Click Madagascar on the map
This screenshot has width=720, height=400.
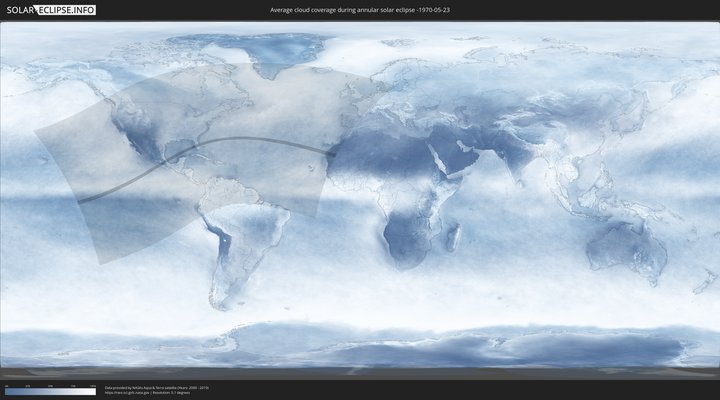[454, 237]
